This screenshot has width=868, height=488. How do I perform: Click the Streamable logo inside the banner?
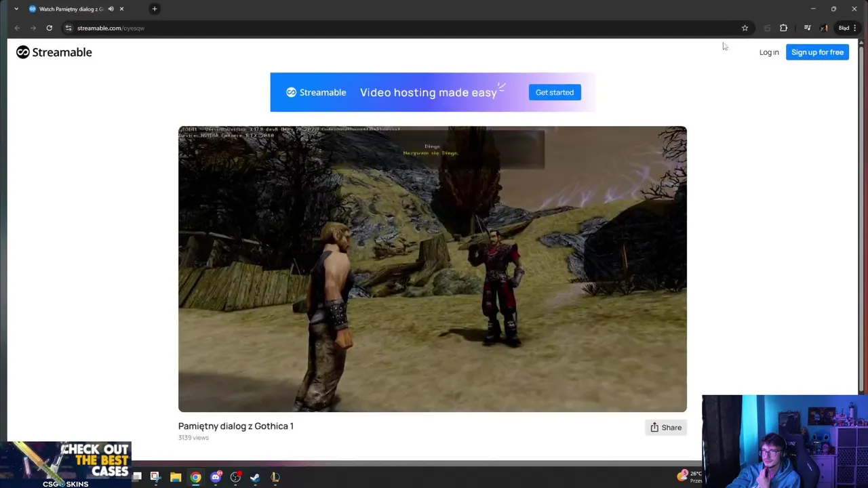[316, 92]
